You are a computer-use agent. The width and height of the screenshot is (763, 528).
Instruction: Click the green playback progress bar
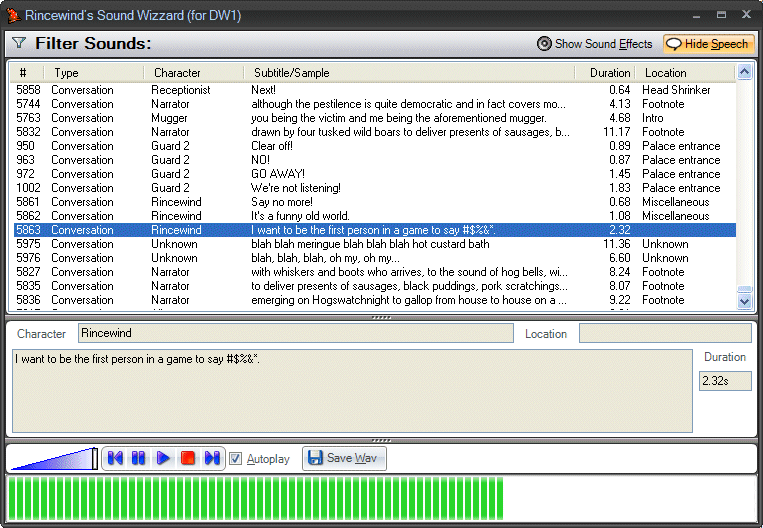[x=255, y=499]
